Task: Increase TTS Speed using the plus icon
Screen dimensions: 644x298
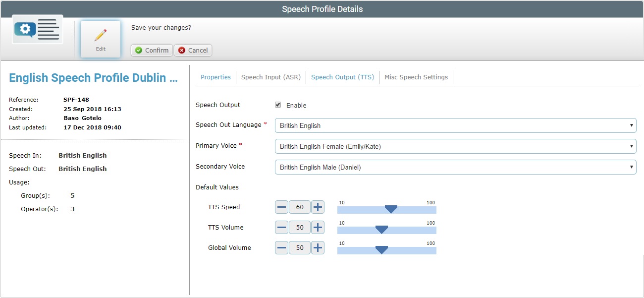Action: coord(318,207)
